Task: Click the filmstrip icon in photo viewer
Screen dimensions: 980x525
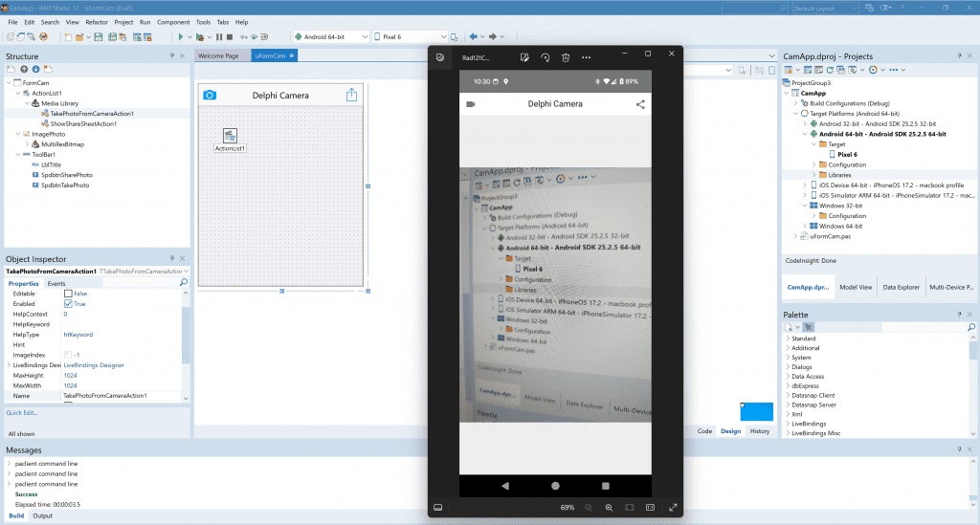Action: point(438,508)
